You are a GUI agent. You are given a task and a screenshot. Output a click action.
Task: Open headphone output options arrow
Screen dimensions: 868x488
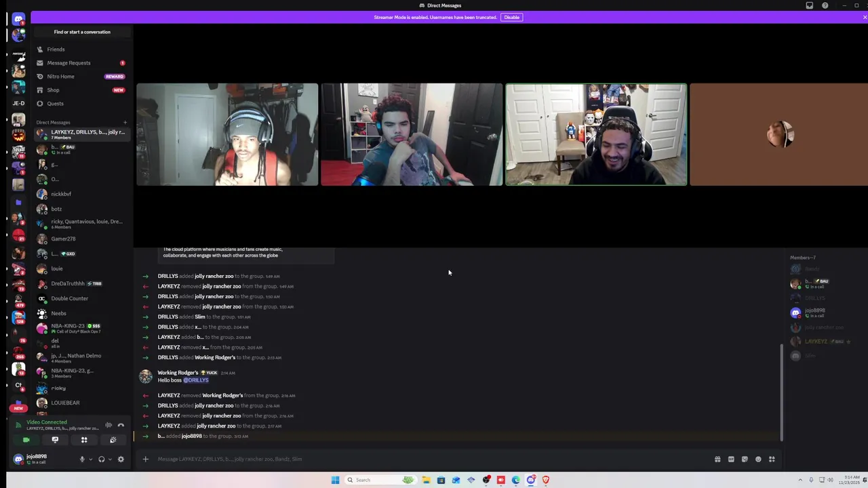coord(109,459)
